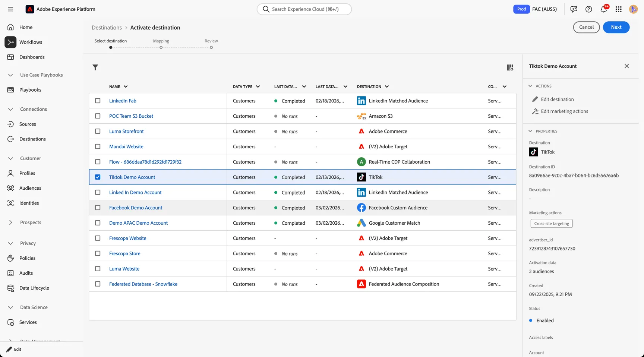Collapse the ACTIONS section in details panel
Screen dimensions: 644x357
click(530, 86)
